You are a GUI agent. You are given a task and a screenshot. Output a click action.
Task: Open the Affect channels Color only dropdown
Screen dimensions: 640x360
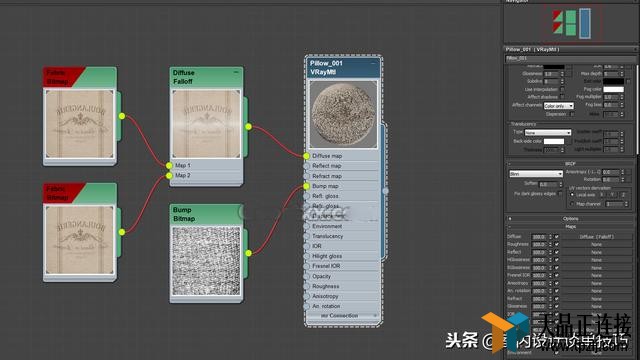coord(558,106)
